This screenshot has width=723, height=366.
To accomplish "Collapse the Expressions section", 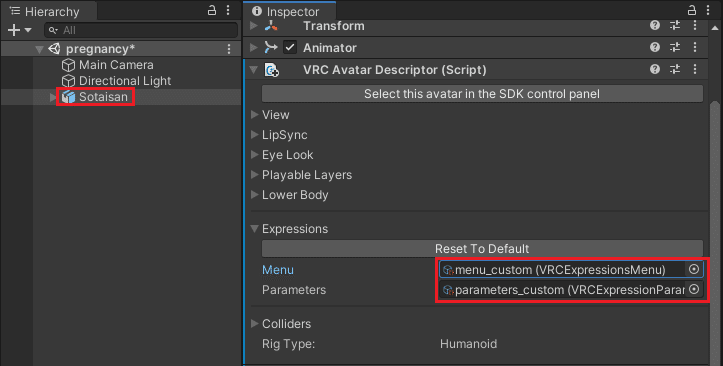I will [255, 229].
